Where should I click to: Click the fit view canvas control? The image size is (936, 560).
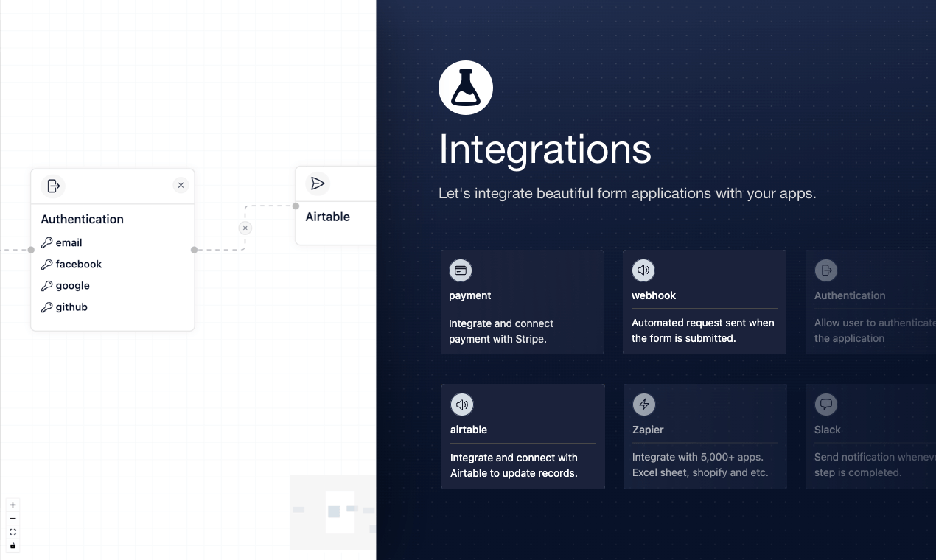tap(13, 532)
